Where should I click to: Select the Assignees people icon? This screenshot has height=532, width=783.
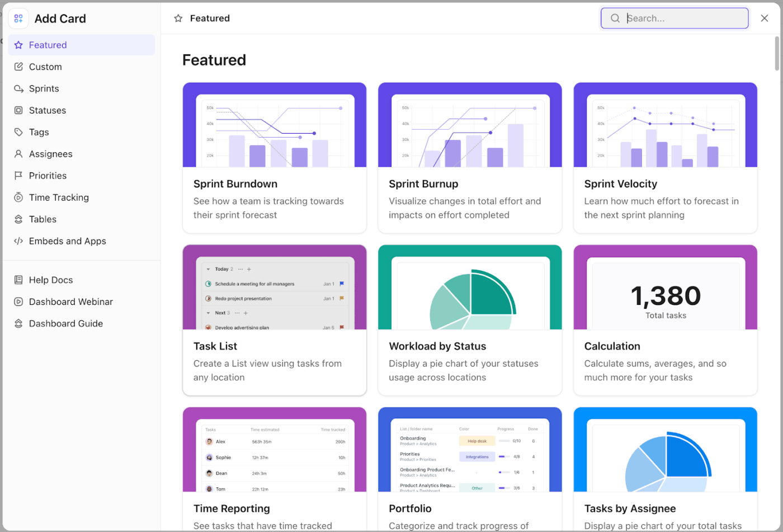18,154
